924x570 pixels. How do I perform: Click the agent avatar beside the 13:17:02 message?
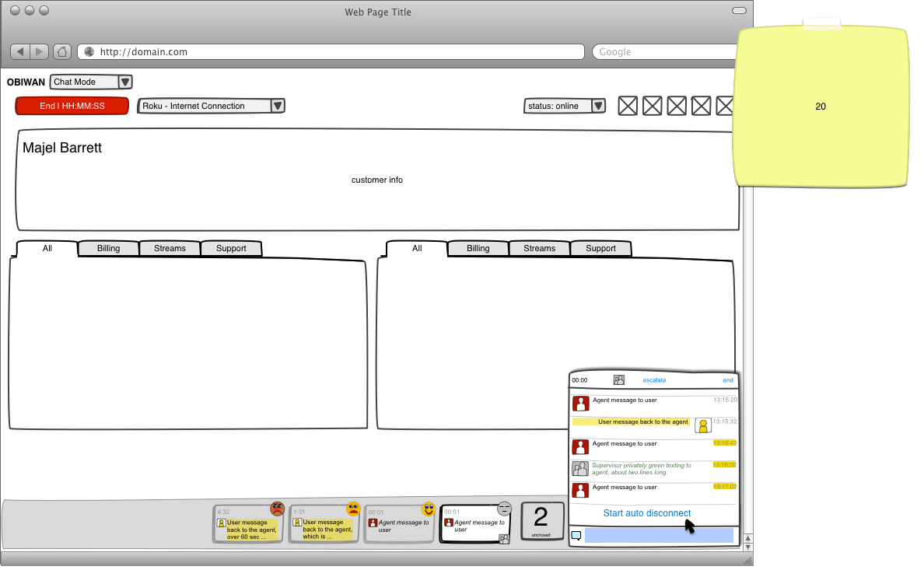[x=580, y=491]
